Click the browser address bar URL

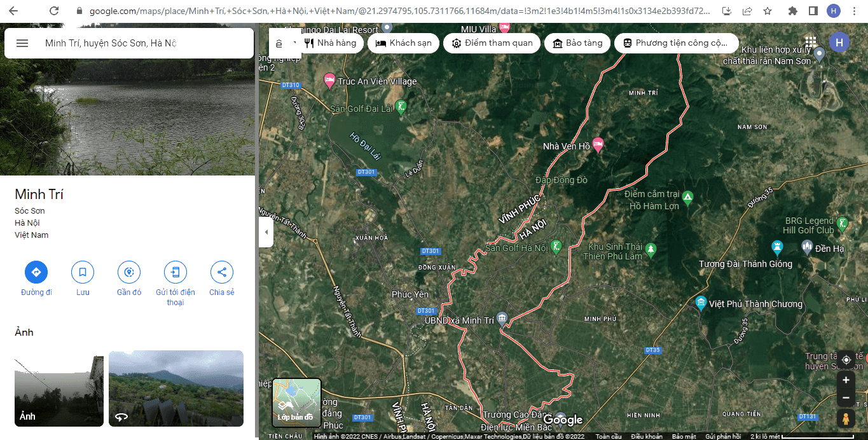[x=401, y=11]
